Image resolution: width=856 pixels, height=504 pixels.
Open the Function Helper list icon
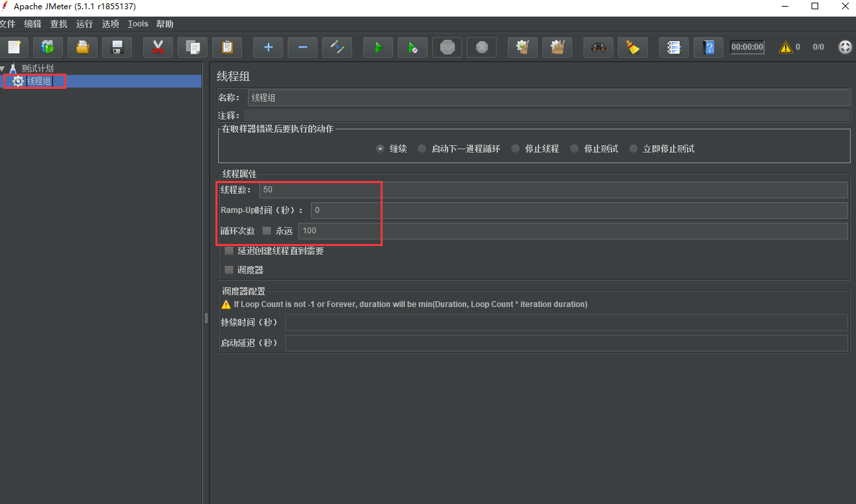tap(674, 47)
